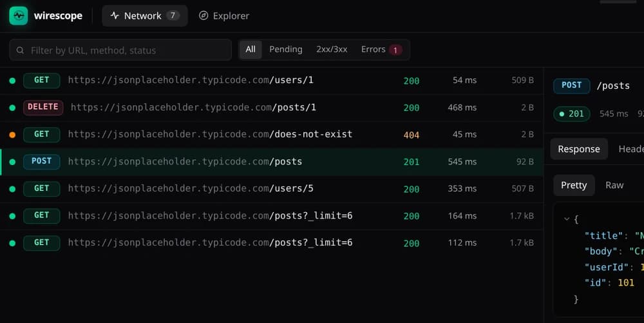Select the GET /users/5 request row
The height and width of the screenshot is (323, 644).
tap(272, 189)
